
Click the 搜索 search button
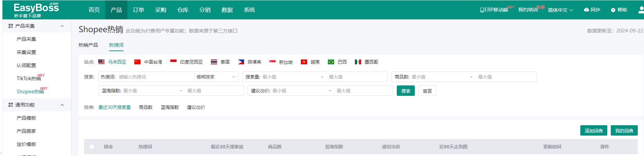(x=406, y=91)
